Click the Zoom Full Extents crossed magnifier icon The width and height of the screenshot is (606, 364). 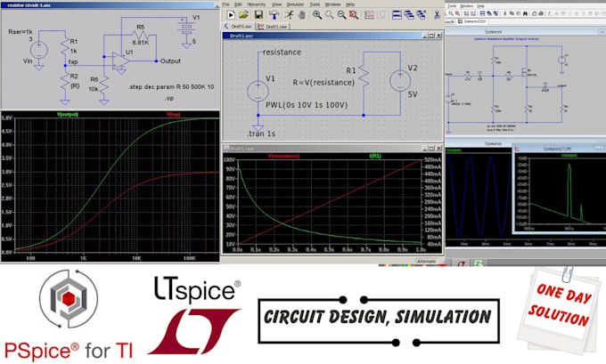pos(353,15)
